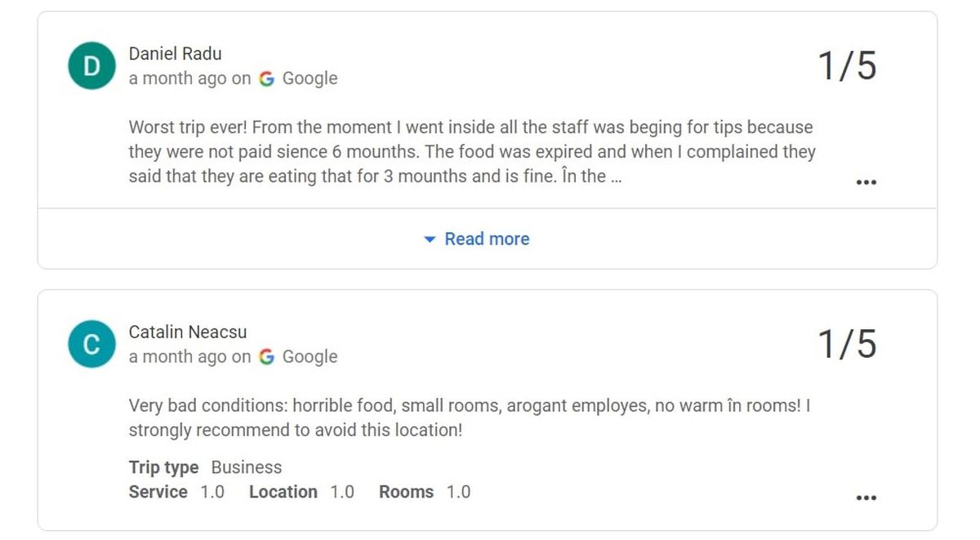Viewport: 980px width, 540px height.
Task: Collapse Catalin's review options via its expander
Action: point(866,497)
